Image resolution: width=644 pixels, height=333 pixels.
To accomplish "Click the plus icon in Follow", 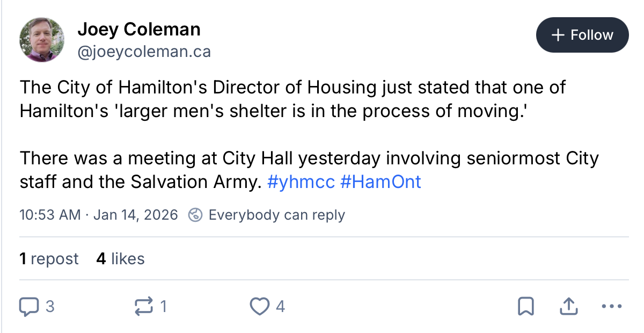I will [558, 35].
